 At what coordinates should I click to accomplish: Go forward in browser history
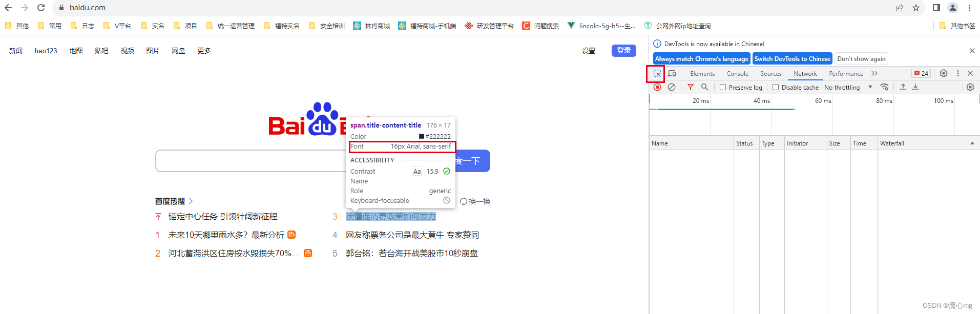click(25, 8)
